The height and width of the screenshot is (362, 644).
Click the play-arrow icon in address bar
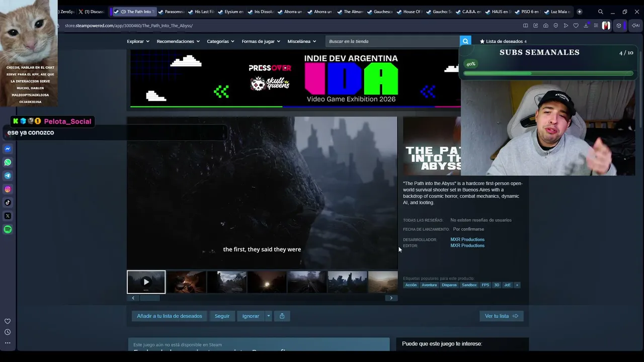click(x=566, y=26)
